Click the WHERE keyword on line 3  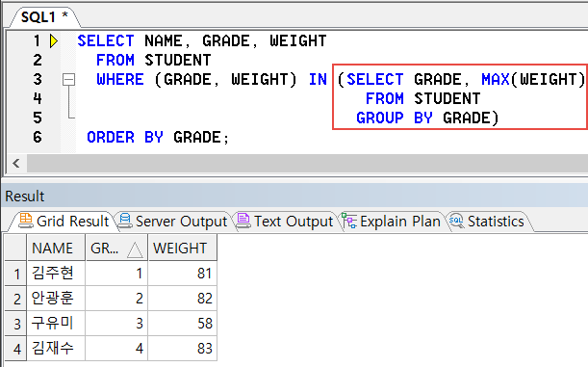[x=120, y=80]
